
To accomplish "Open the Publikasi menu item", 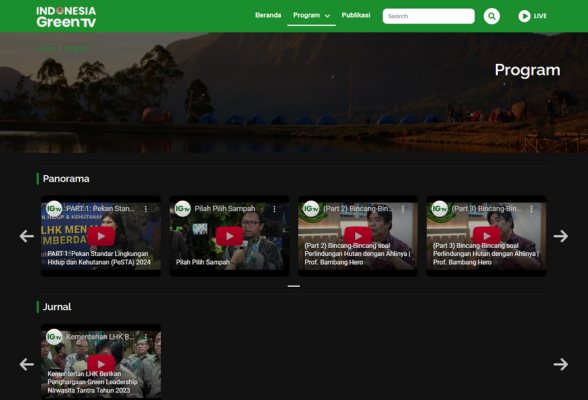I will tap(356, 15).
